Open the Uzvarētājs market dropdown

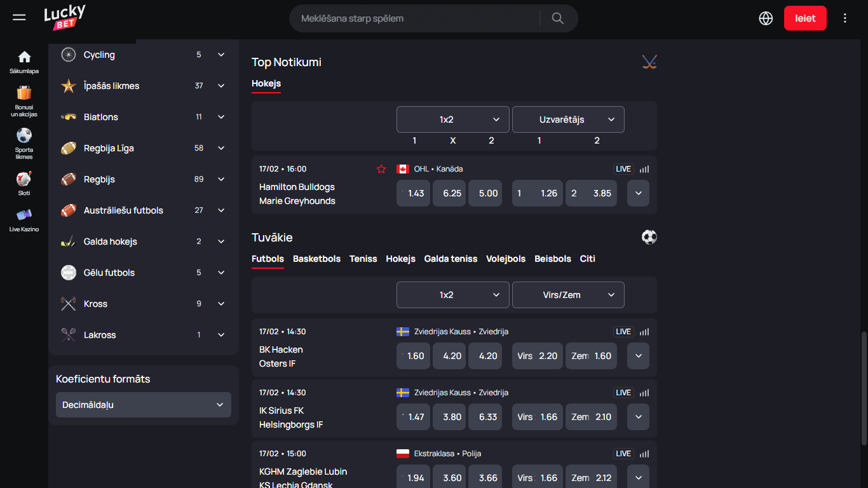point(568,119)
